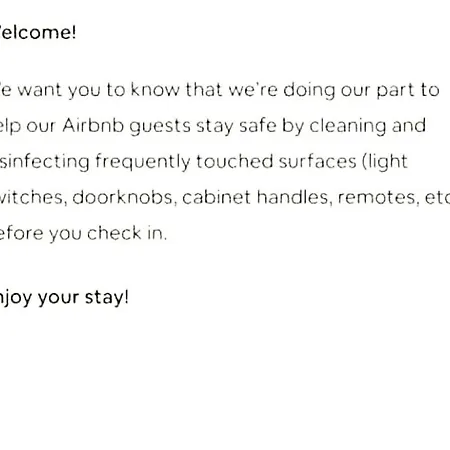
Task: Click the 'Welcome!' heading text
Action: 38,32
